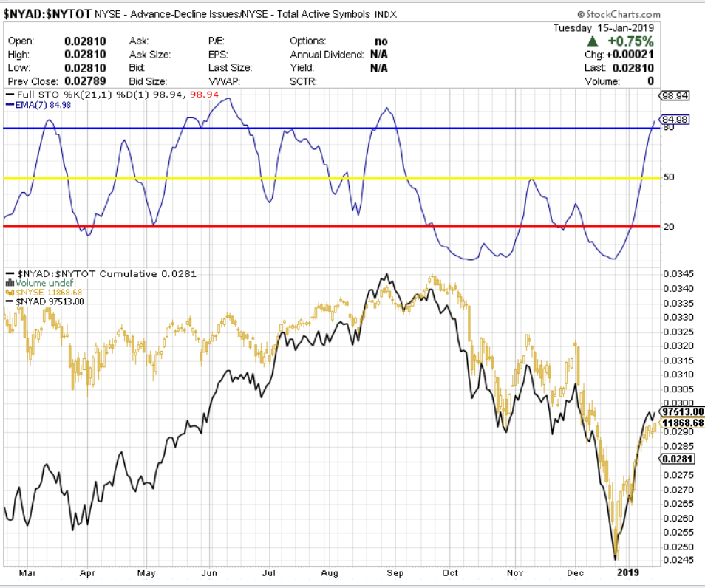Click the 2019 label on the time axis
This screenshot has width=705, height=588.
click(627, 572)
